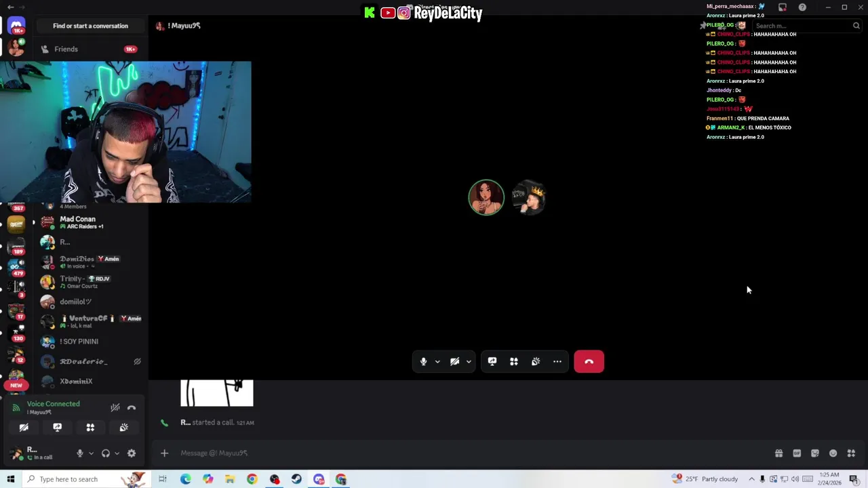Open ! SOY PININI conversation
The height and width of the screenshot is (488, 868).
(x=90, y=342)
